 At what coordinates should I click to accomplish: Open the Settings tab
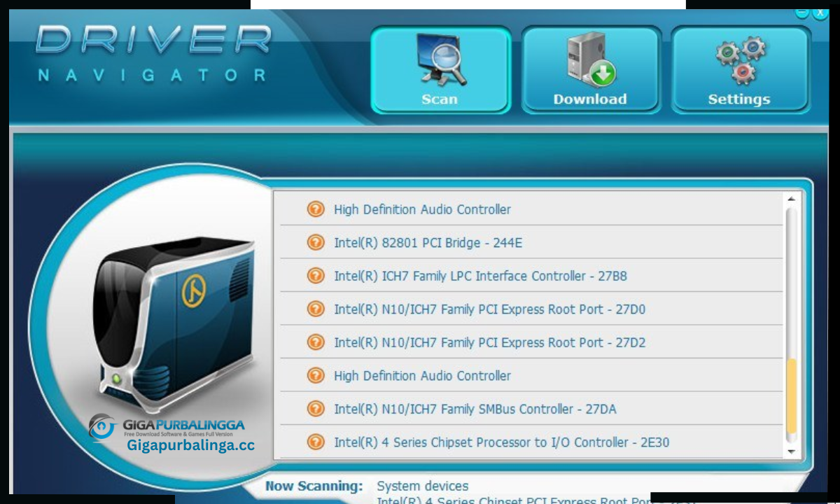[x=740, y=70]
